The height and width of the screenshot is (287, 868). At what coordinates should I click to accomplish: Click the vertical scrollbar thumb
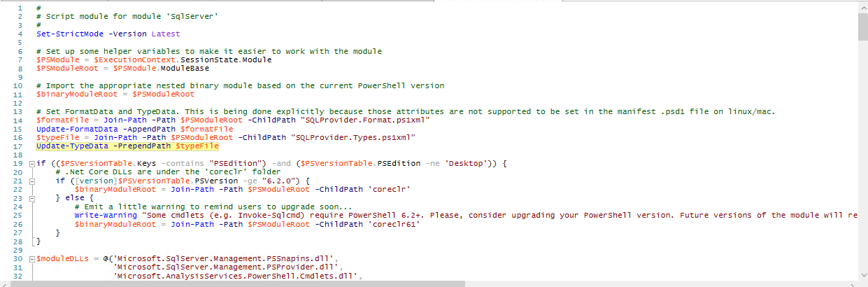click(x=862, y=25)
